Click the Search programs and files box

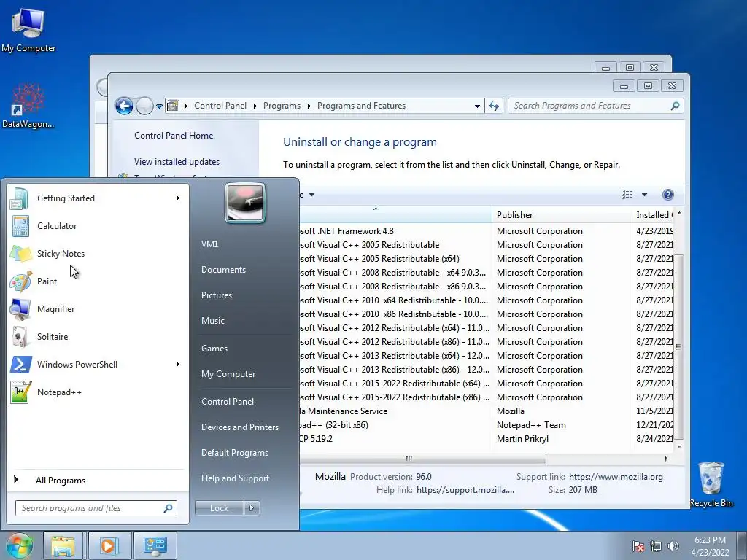click(96, 508)
